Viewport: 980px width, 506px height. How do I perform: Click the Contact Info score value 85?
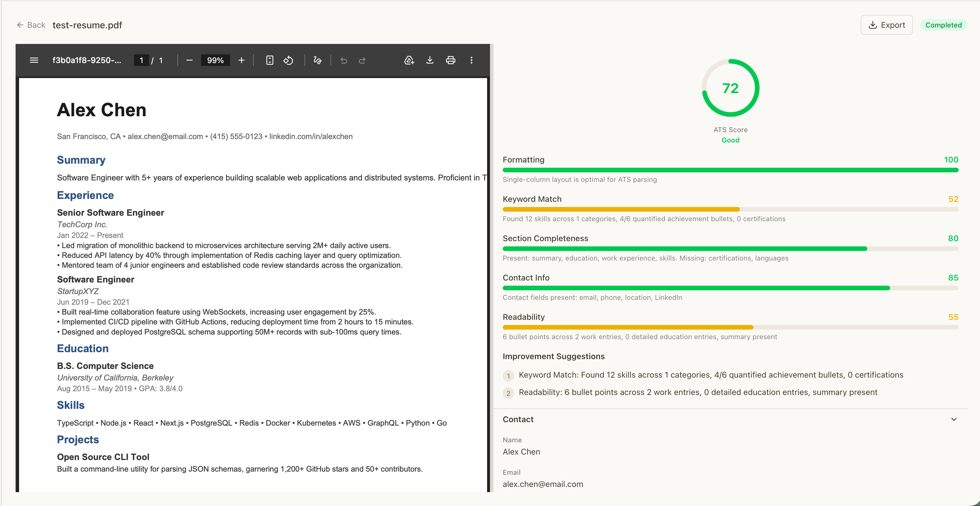pos(953,278)
